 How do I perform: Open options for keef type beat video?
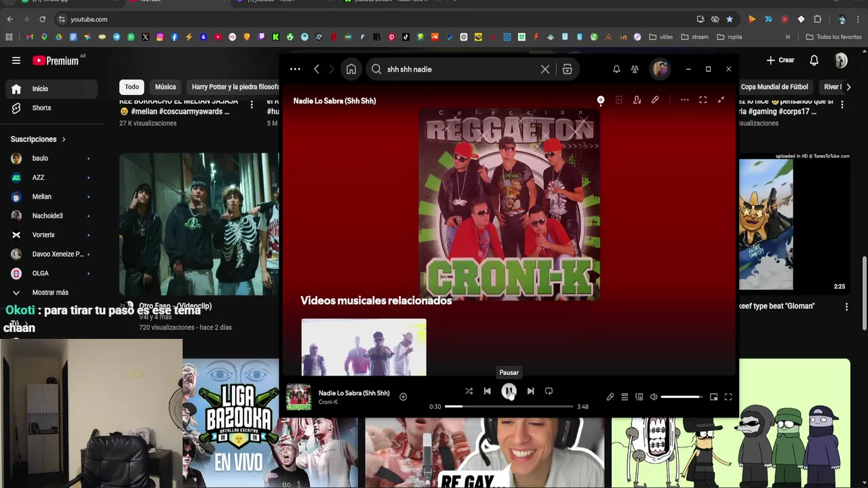point(846,306)
